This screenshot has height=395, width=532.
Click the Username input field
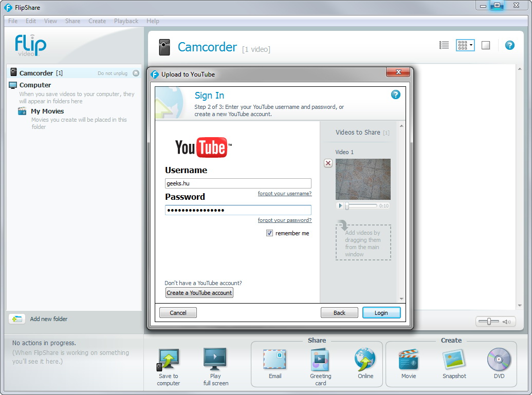[x=238, y=183]
